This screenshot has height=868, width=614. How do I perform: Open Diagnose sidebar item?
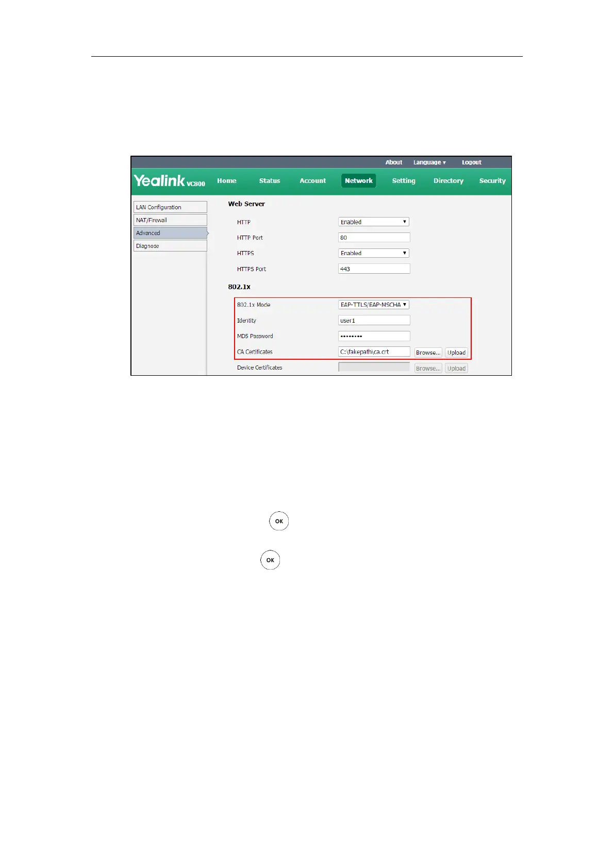coord(170,246)
